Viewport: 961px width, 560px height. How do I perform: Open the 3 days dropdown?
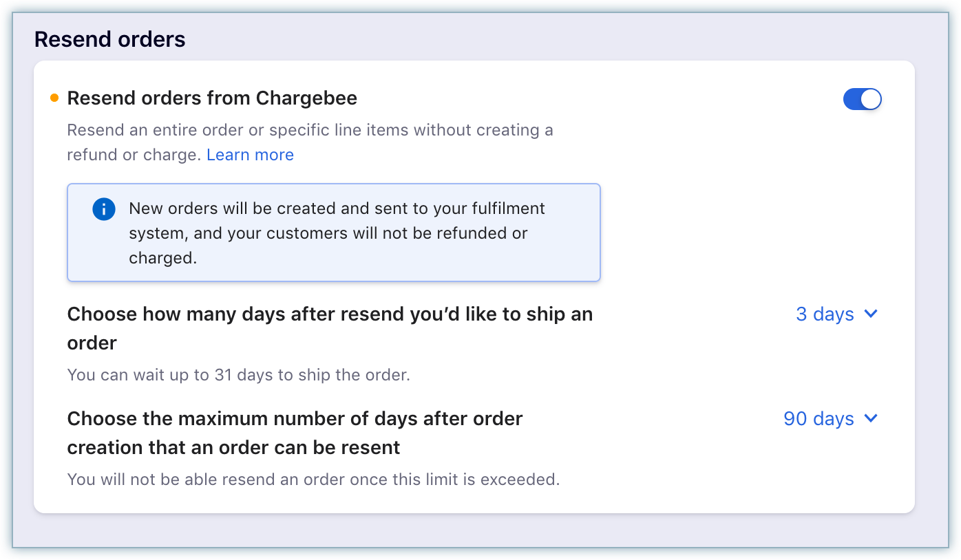point(825,314)
